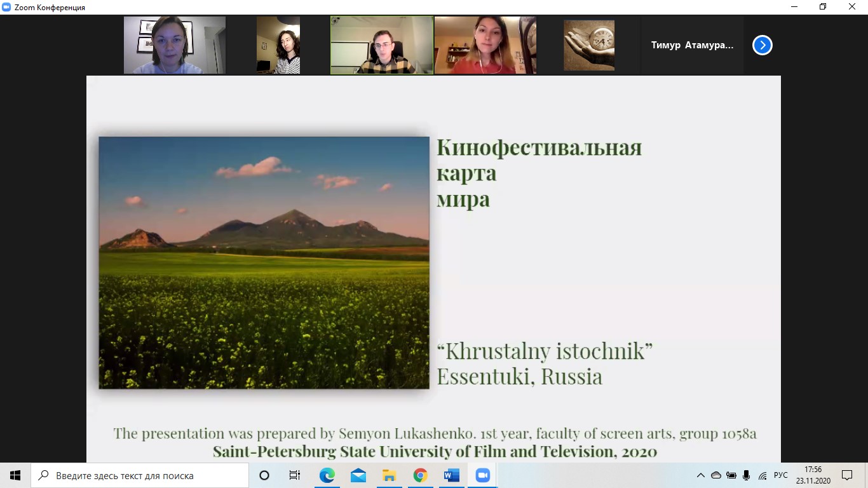Click the microphone tray icon

(x=747, y=475)
